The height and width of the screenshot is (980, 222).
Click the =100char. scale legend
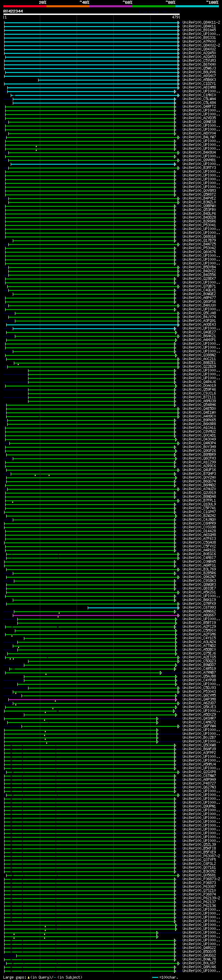165,977
